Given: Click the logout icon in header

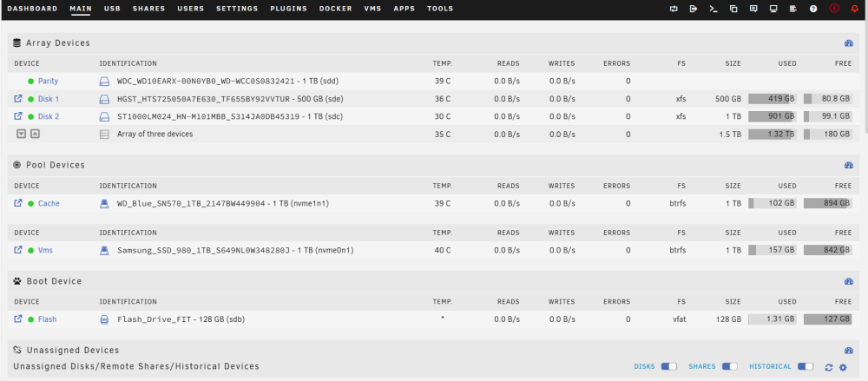Looking at the screenshot, I should [x=694, y=9].
